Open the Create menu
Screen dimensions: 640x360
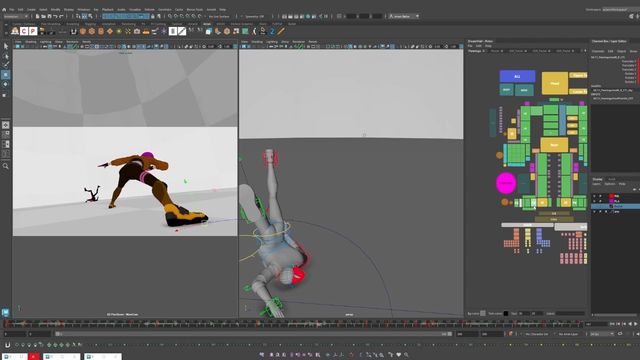point(31,9)
